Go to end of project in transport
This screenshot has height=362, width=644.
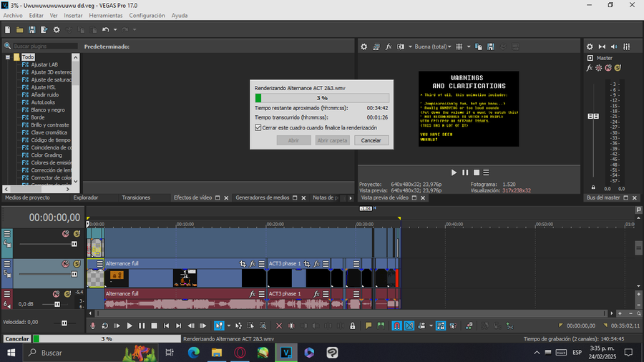tap(179, 326)
